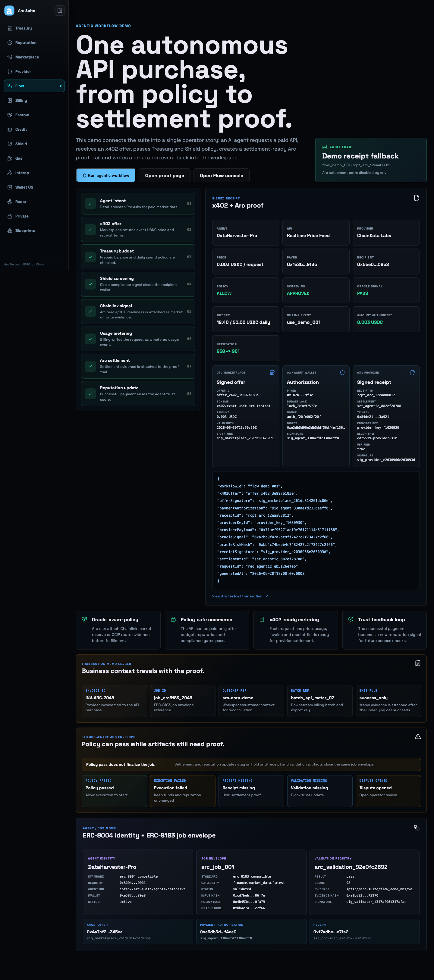Click the Reputation update step checkmark
The height and width of the screenshot is (980, 434).
90,394
